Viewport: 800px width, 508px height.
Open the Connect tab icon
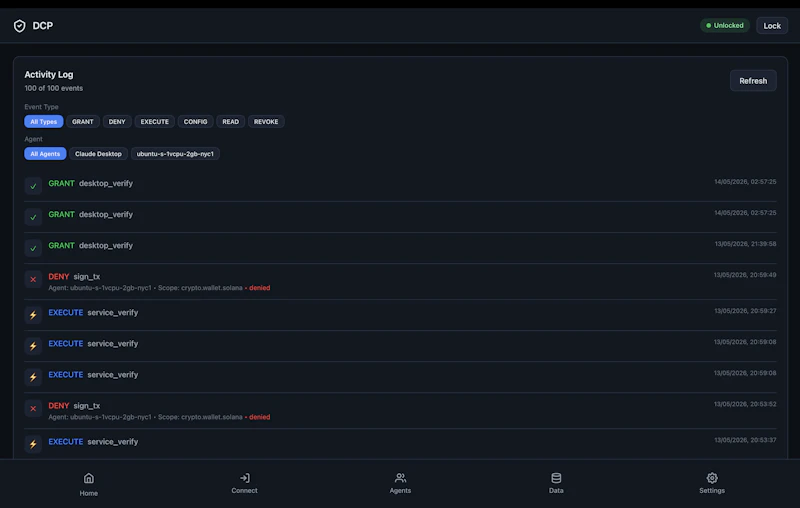244,478
